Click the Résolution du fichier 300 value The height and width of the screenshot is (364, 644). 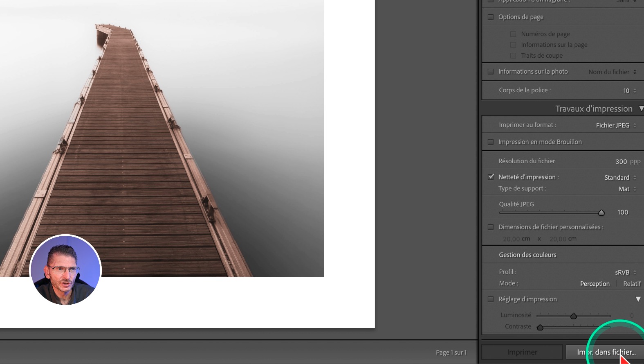(621, 161)
